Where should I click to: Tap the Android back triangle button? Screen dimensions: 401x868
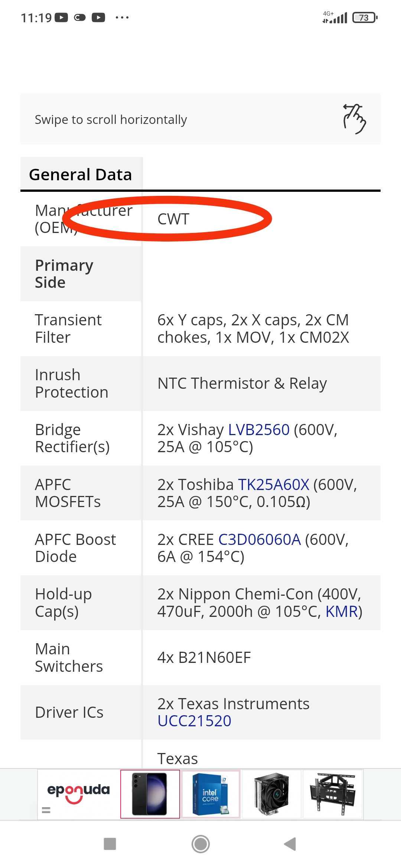290,844
